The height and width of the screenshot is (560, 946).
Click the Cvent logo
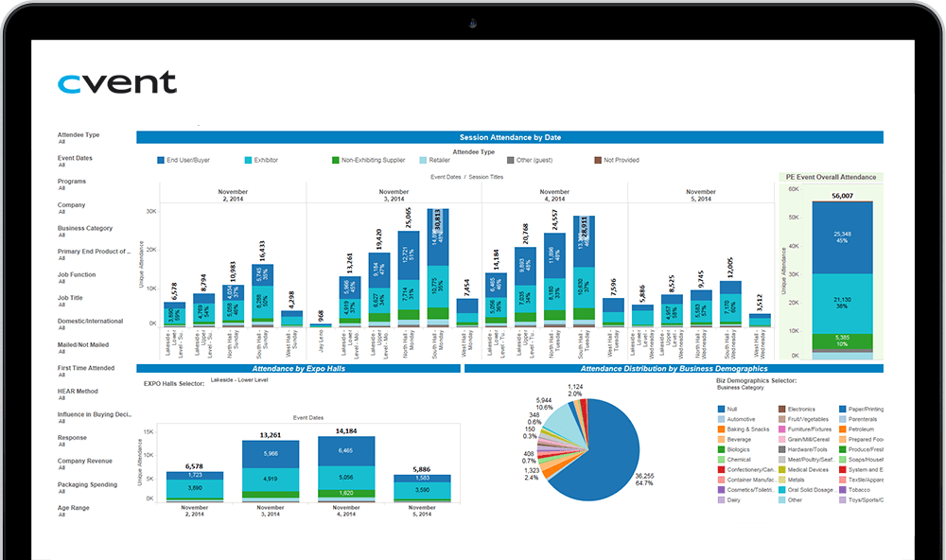coord(116,83)
